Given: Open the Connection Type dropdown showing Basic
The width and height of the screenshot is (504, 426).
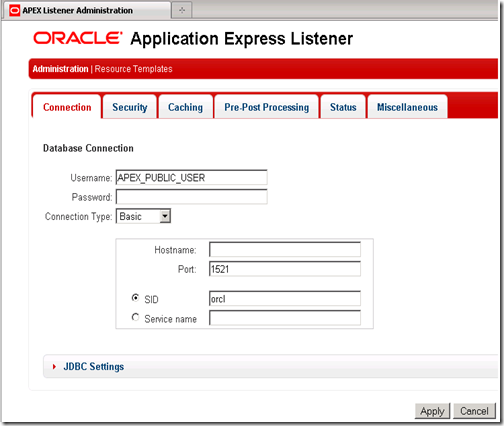Looking at the screenshot, I should coord(143,216).
